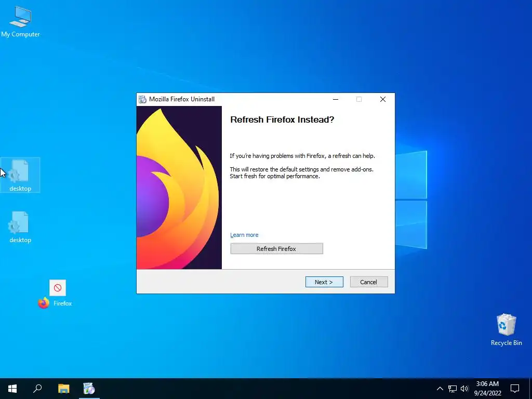Open File Explorer from taskbar
532x399 pixels.
click(x=63, y=389)
